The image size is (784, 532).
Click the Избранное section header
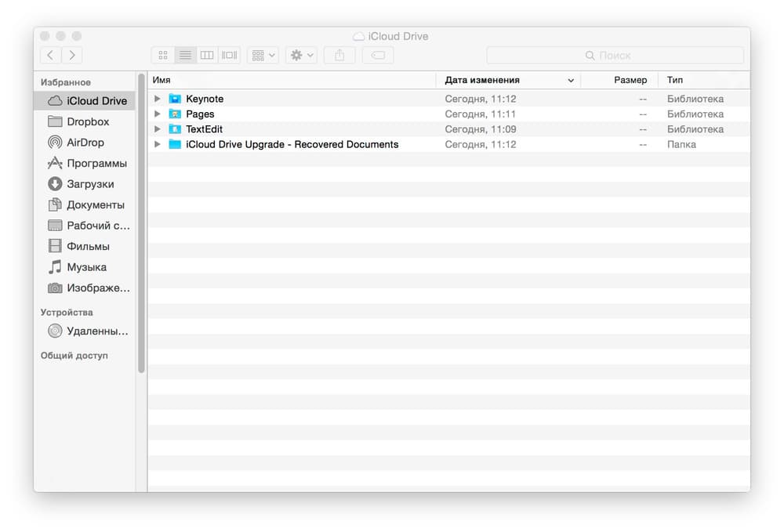66,82
